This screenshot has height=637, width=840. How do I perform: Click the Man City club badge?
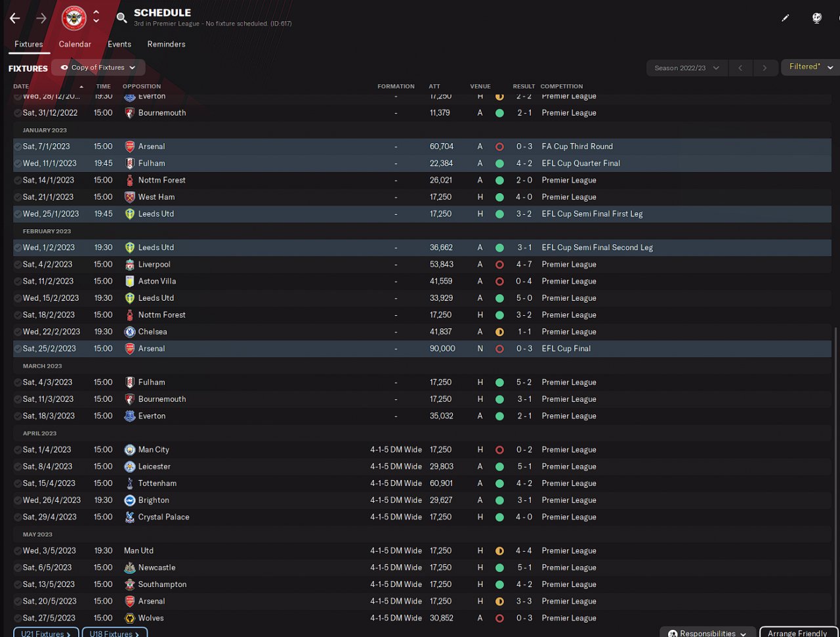pos(130,450)
